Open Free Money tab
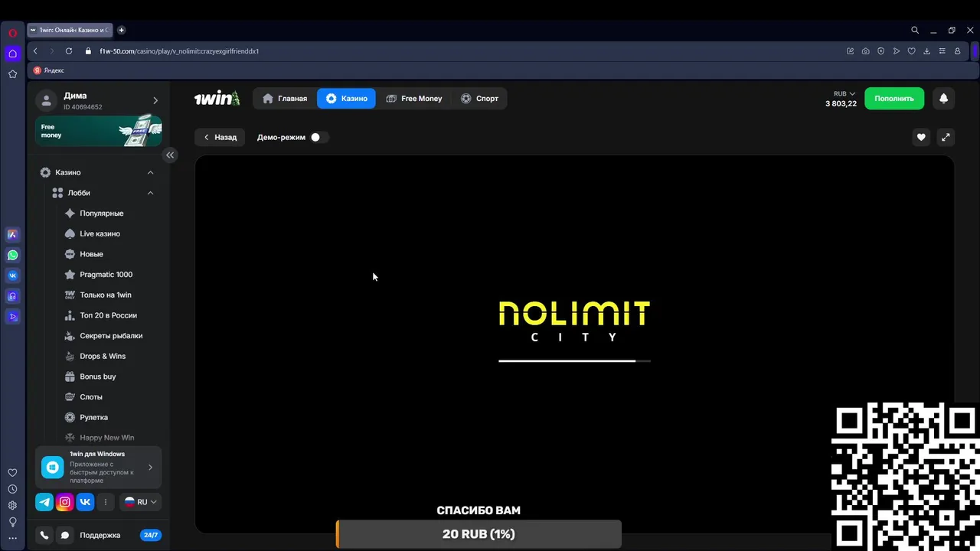The width and height of the screenshot is (980, 551). 414,99
